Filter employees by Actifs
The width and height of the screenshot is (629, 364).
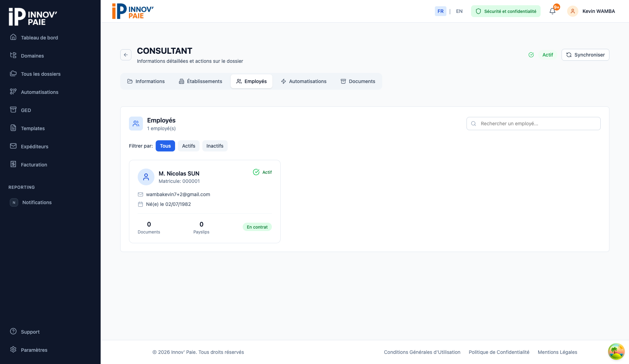188,146
